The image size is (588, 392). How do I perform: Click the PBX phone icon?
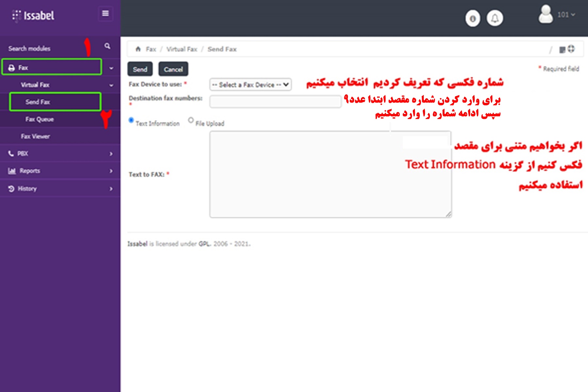coord(11,154)
